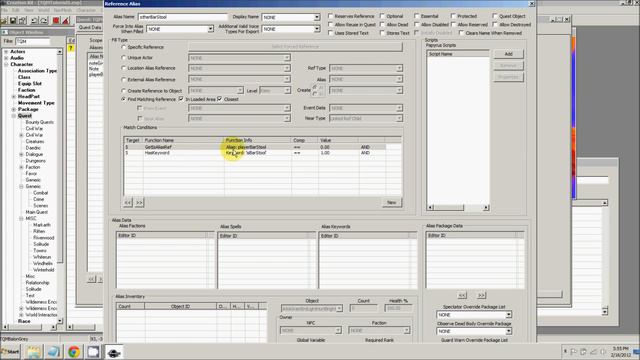Viewport: 640px width, 360px height.
Task: Click the Undo toolbar icon
Action: (35, 20)
